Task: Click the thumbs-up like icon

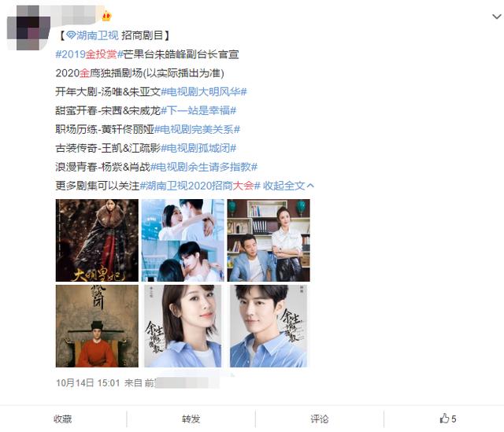Action: tap(444, 418)
